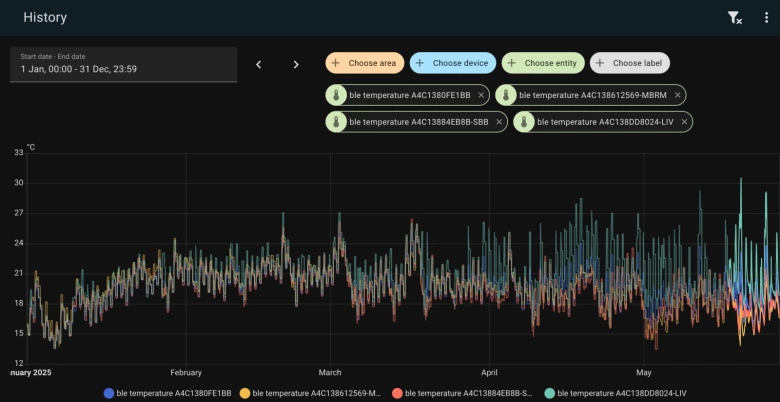Remove the A4C138612569-MBRM entity chip

(677, 95)
